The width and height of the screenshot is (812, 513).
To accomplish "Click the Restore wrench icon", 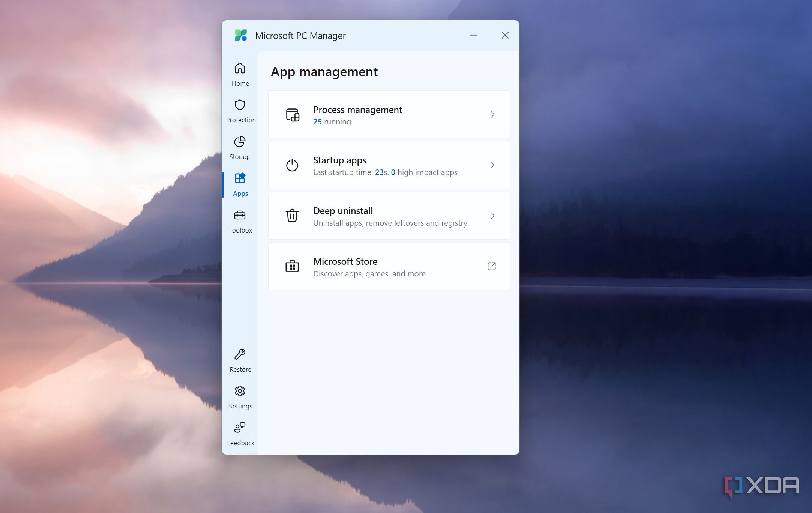I will tap(240, 354).
